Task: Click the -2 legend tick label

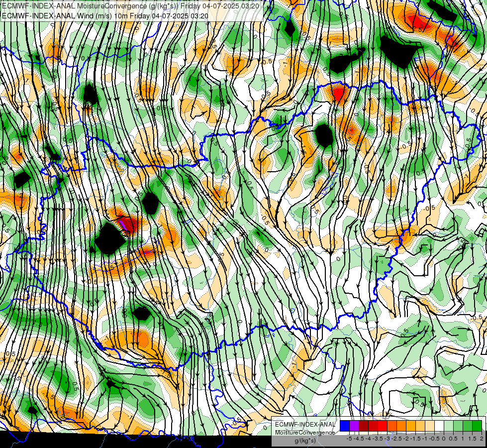Action: 406,439
